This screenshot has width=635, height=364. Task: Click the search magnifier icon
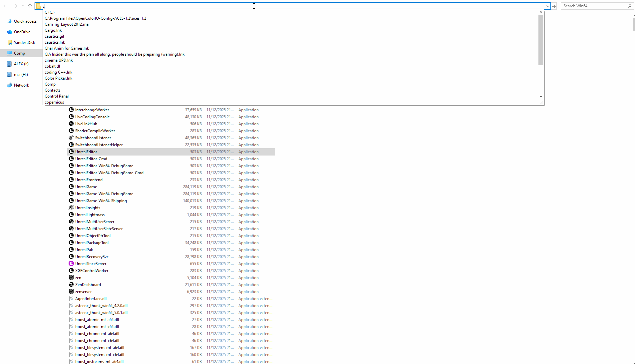[x=629, y=6]
